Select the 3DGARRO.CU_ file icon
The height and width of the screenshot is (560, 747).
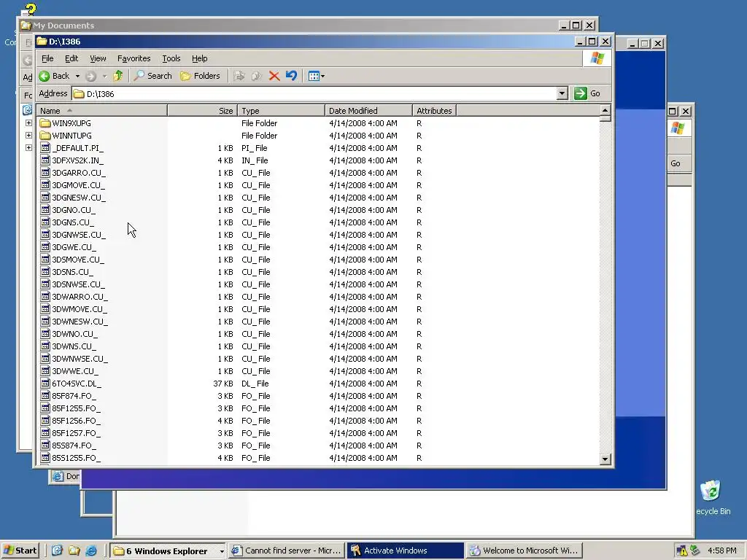(x=45, y=172)
